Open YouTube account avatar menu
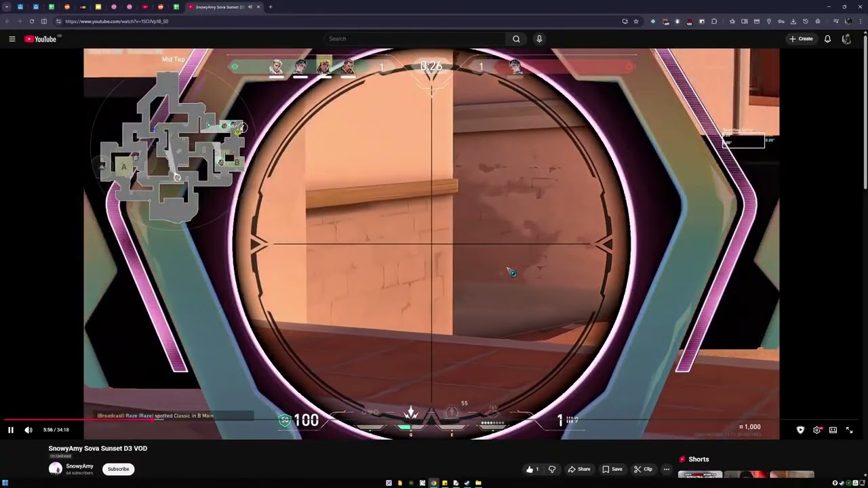Image resolution: width=868 pixels, height=488 pixels. tap(846, 39)
